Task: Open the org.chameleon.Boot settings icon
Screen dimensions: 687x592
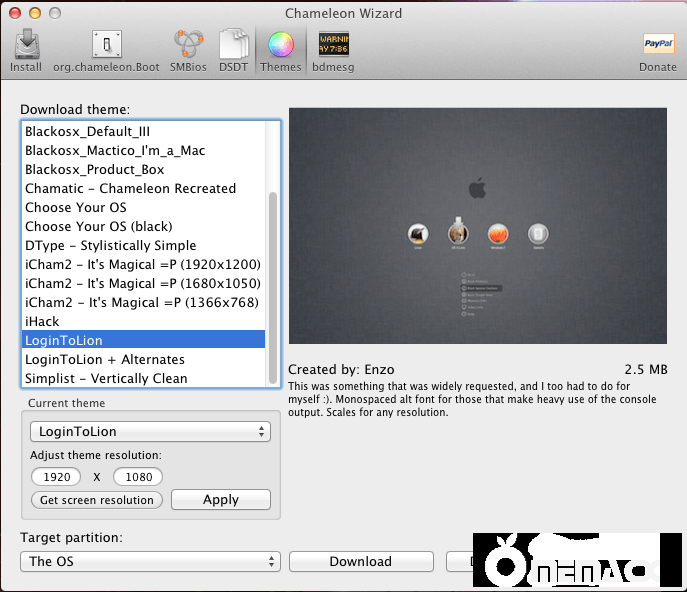Action: tap(105, 50)
